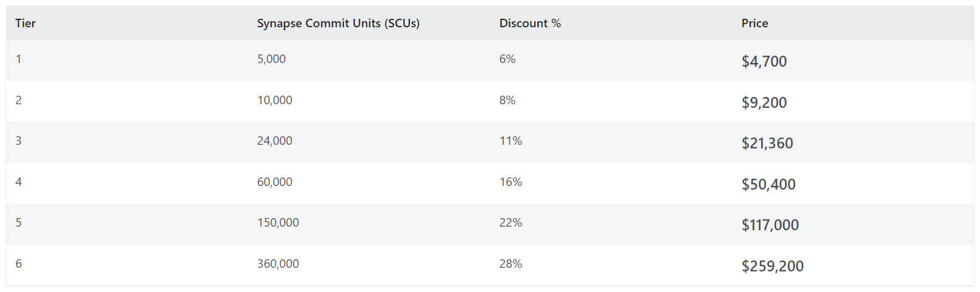Select the 22% discount cell

[x=510, y=222]
